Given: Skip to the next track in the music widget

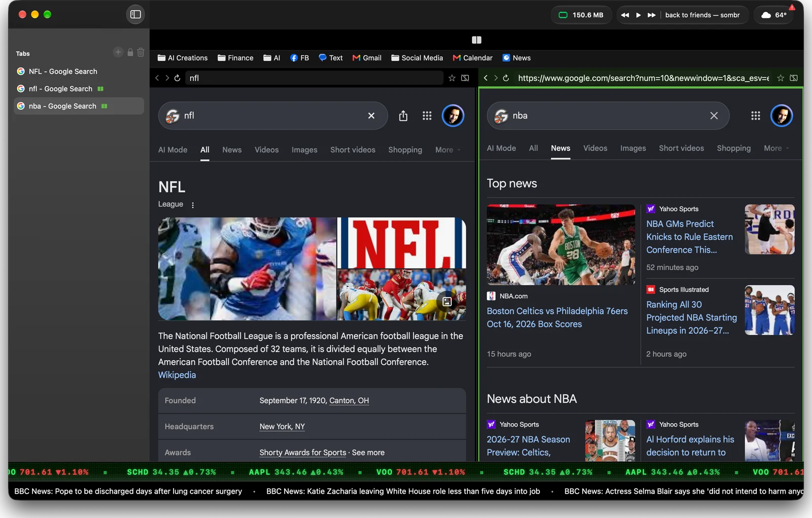Looking at the screenshot, I should tap(652, 15).
